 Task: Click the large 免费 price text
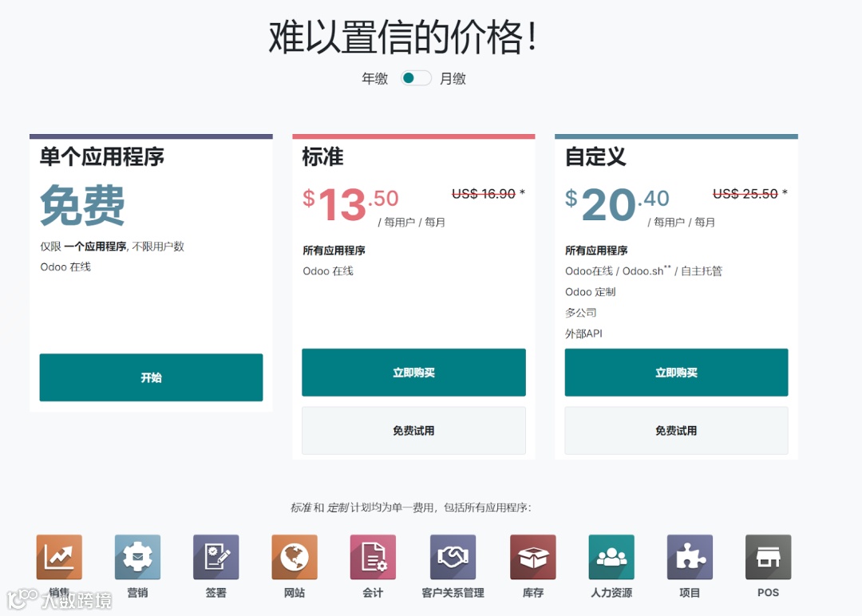[82, 205]
